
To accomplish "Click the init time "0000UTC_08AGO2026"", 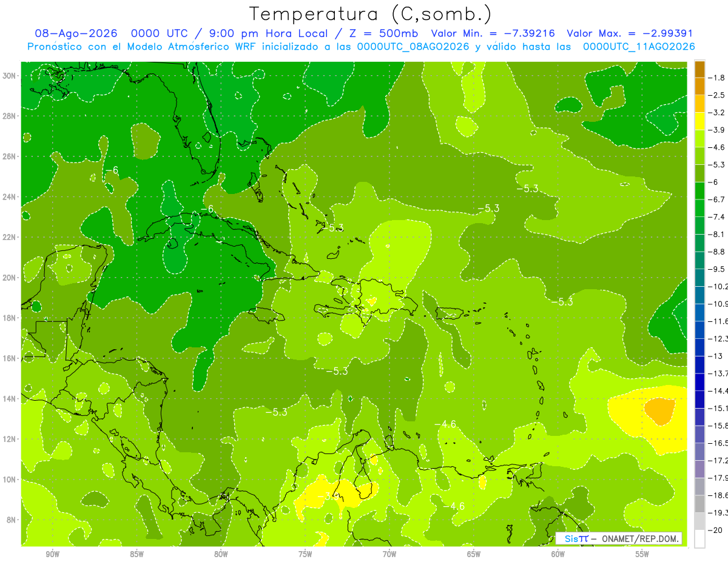I will click(413, 47).
